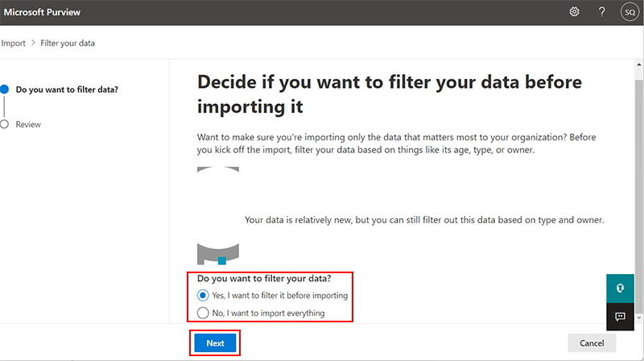Click the teal headset support icon
The height and width of the screenshot is (361, 644).
[x=620, y=288]
